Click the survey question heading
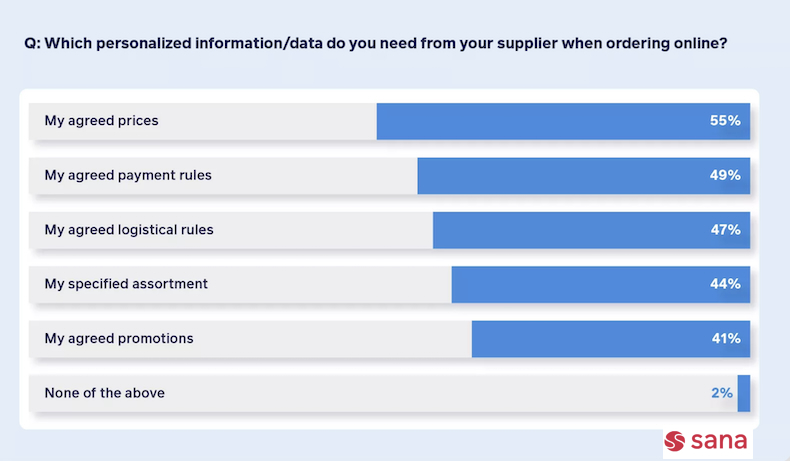The height and width of the screenshot is (461, 790). tap(376, 43)
